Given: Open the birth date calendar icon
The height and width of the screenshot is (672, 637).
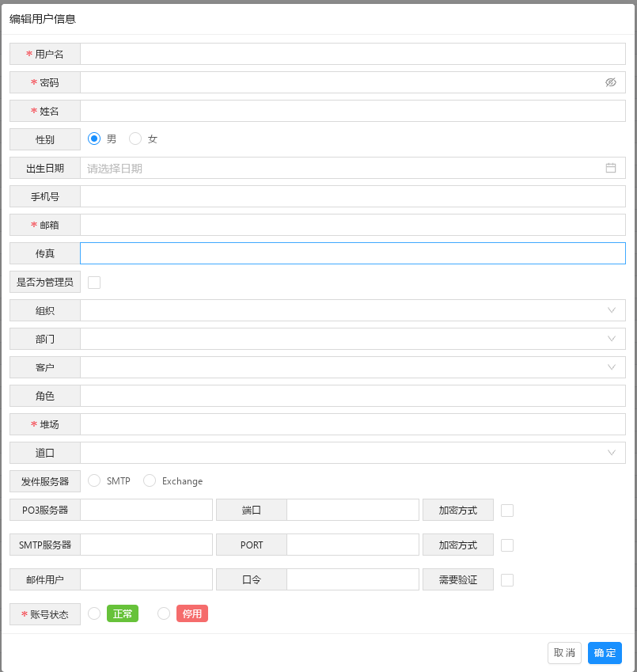Looking at the screenshot, I should point(610,168).
